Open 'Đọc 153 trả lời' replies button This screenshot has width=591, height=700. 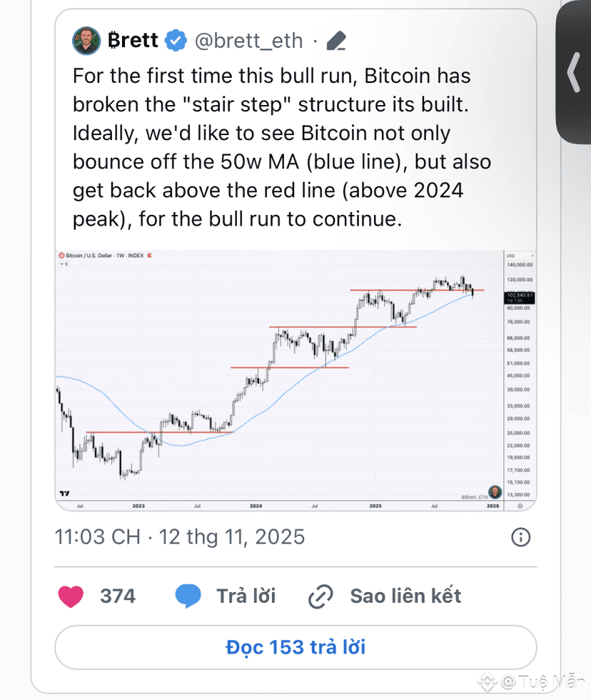coord(295,647)
